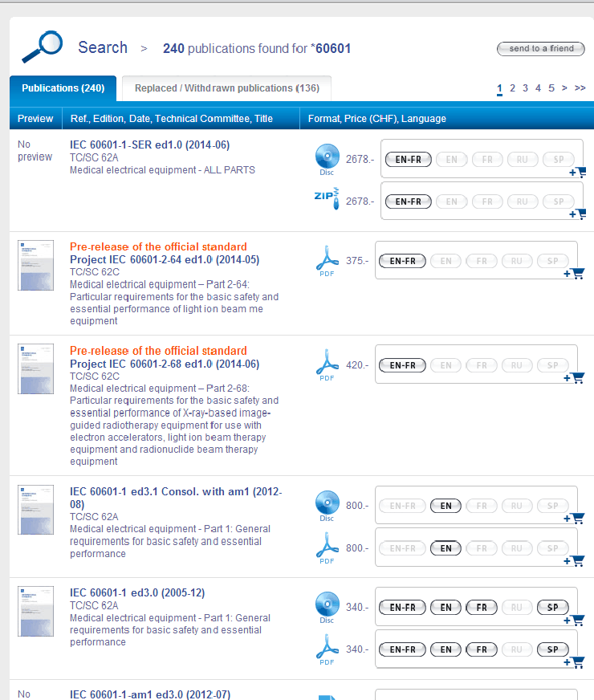This screenshot has height=700, width=594.
Task: Open IEC 60601-1 ed3.0 (2005-12) title link
Action: [137, 593]
